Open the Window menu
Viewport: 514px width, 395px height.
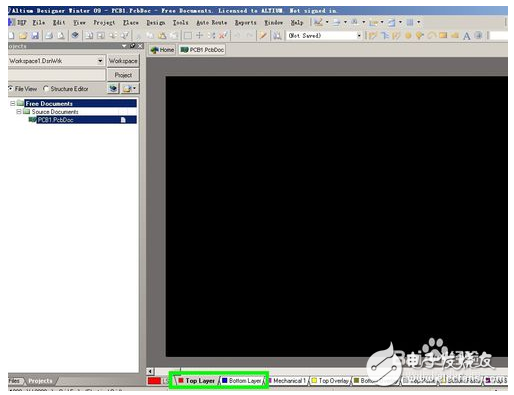pyautogui.click(x=274, y=23)
